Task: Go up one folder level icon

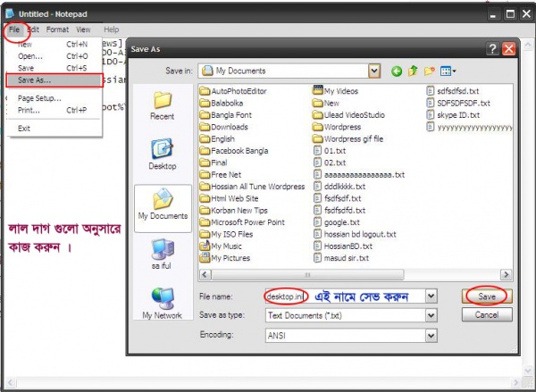Action: pos(413,71)
